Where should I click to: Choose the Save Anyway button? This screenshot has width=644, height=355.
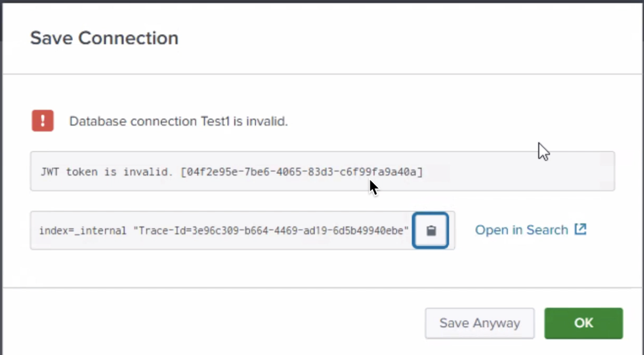(480, 324)
